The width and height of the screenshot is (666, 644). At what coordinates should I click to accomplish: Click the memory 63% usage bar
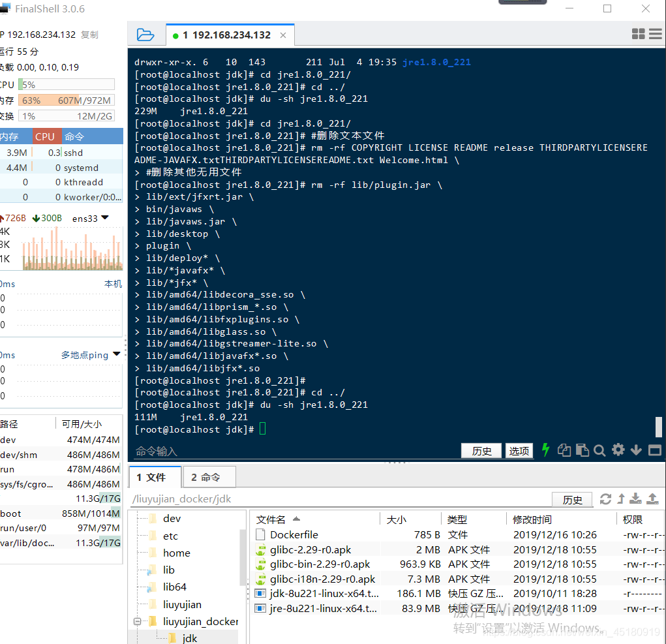coord(67,100)
